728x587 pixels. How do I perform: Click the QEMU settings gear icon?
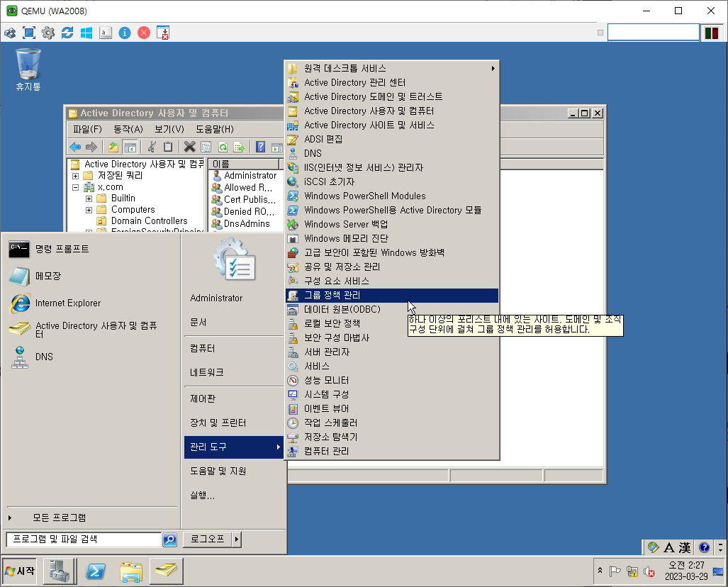click(47, 33)
